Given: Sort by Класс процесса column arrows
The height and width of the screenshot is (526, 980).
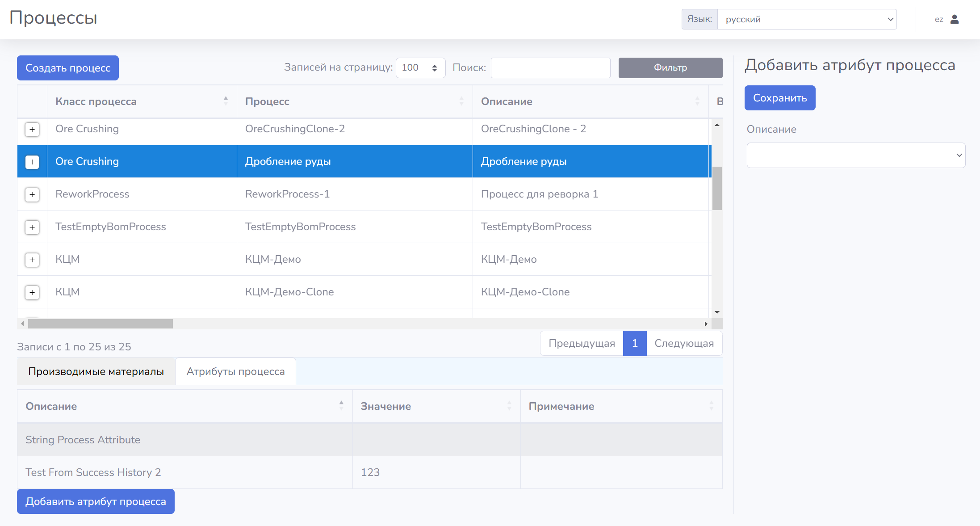Looking at the screenshot, I should click(226, 101).
